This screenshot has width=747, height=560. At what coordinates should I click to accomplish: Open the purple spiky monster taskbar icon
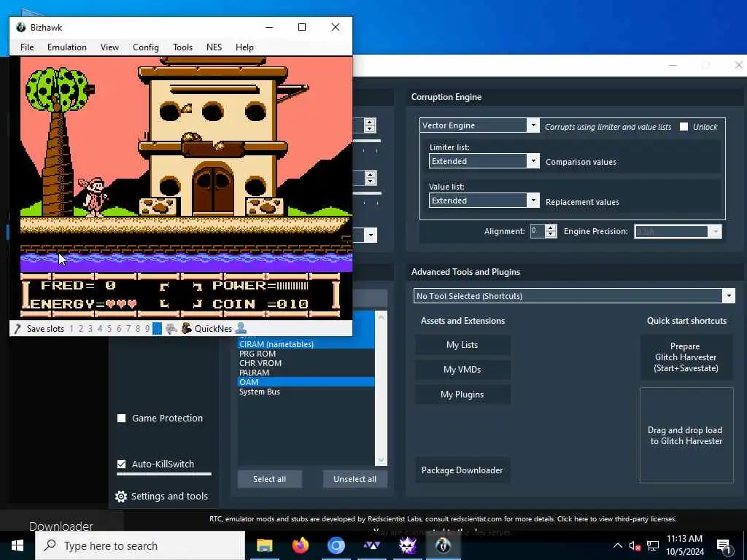[407, 545]
